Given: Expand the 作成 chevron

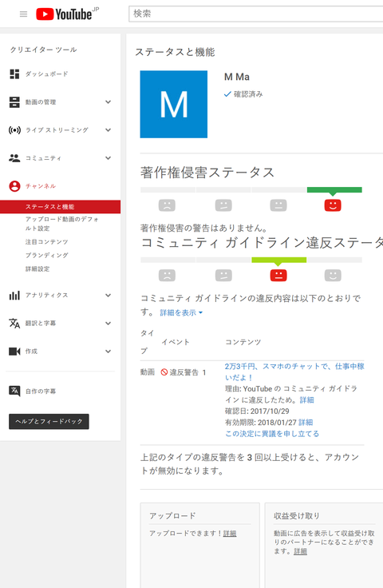Looking at the screenshot, I should point(109,352).
